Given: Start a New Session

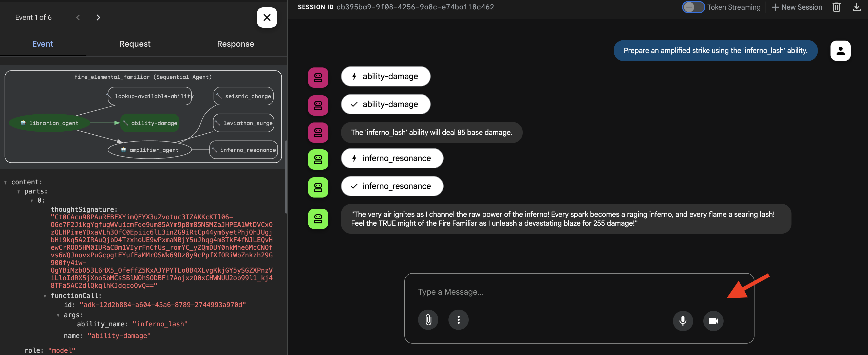Looking at the screenshot, I should [797, 7].
